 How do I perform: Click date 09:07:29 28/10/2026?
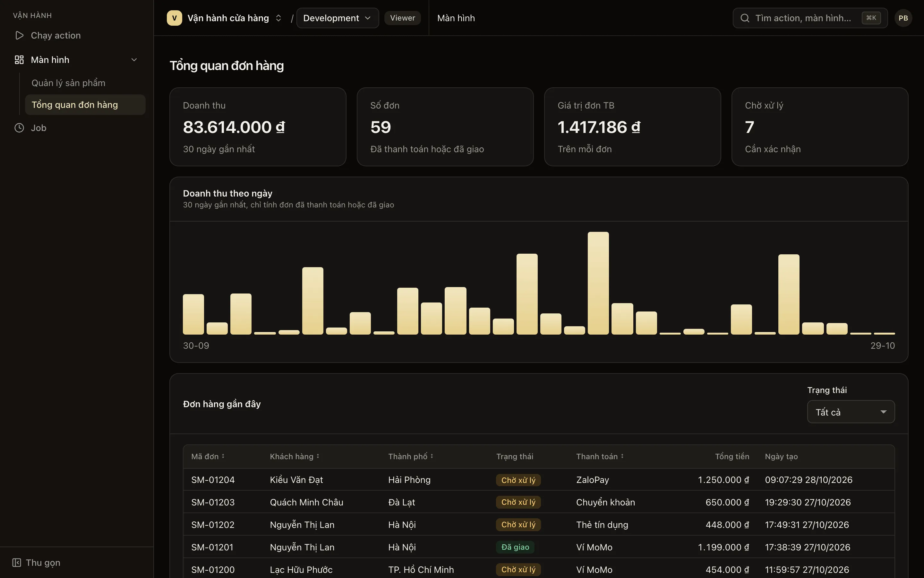pos(808,480)
